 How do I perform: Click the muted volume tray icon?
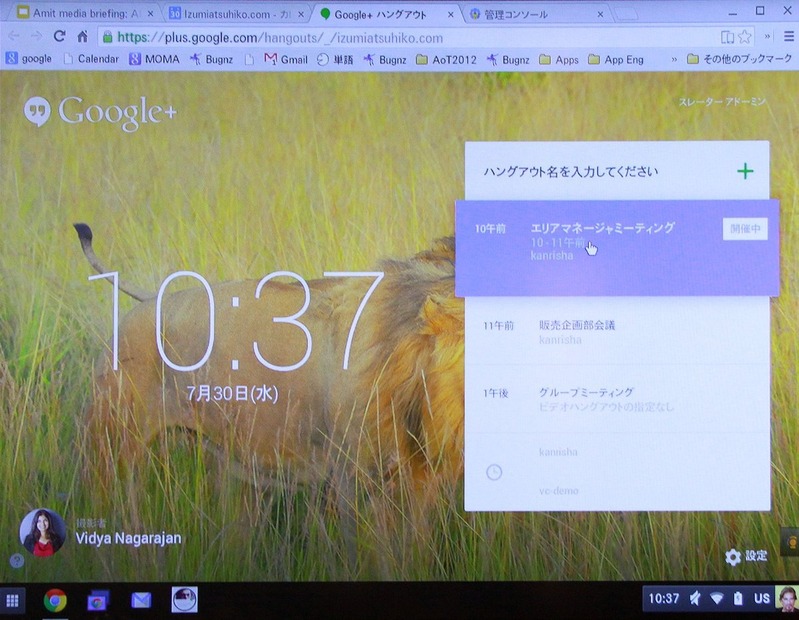(695, 599)
